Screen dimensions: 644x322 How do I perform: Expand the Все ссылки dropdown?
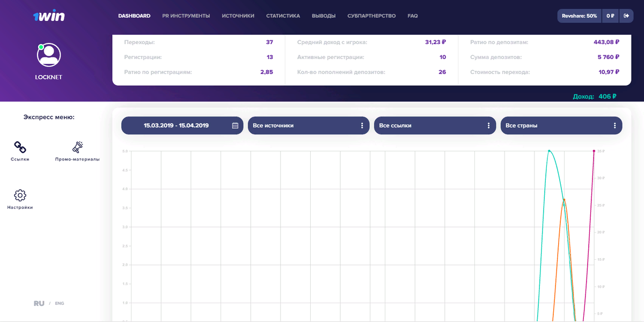coord(435,126)
